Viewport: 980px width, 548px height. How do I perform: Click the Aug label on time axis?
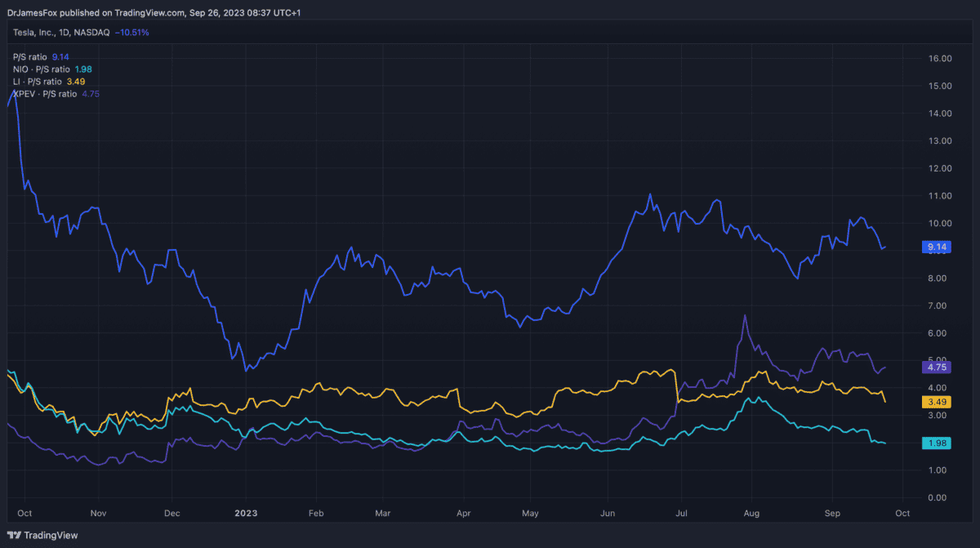coord(752,513)
